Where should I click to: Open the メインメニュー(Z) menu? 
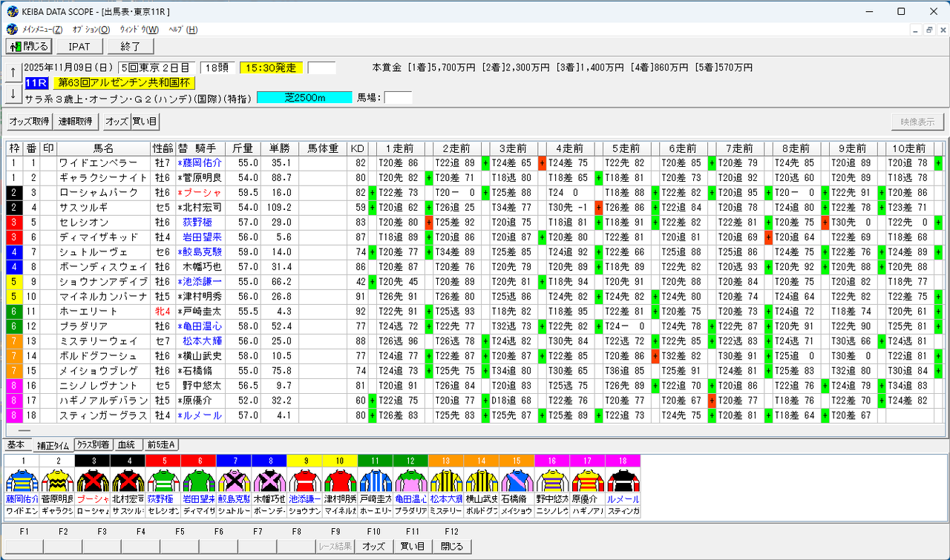[42, 30]
